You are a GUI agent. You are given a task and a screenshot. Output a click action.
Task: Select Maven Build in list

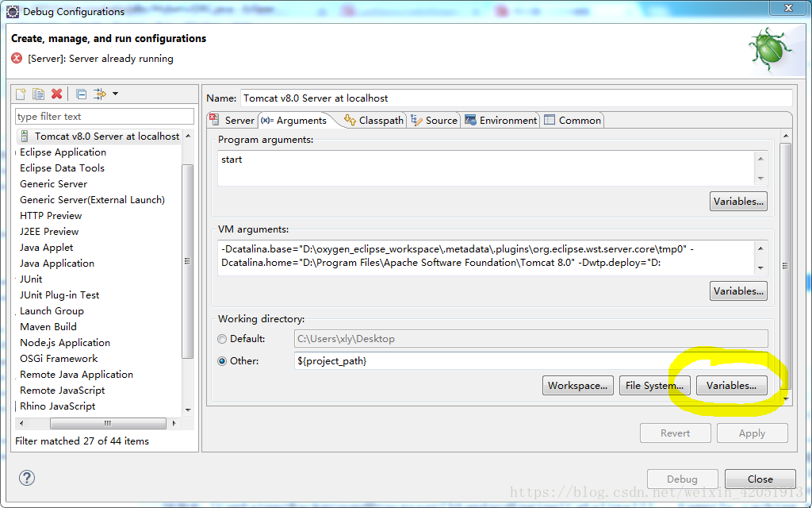click(x=48, y=326)
